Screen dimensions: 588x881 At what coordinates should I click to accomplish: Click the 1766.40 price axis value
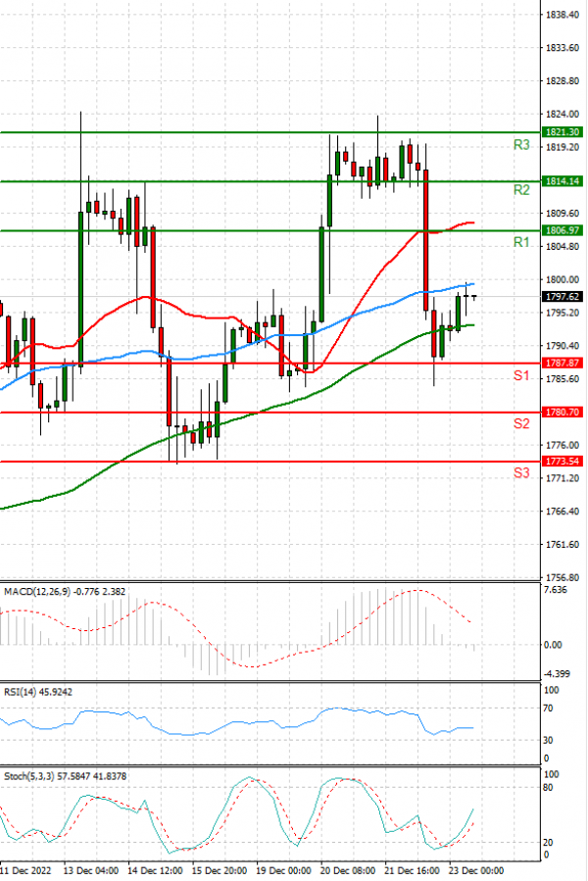(x=563, y=512)
